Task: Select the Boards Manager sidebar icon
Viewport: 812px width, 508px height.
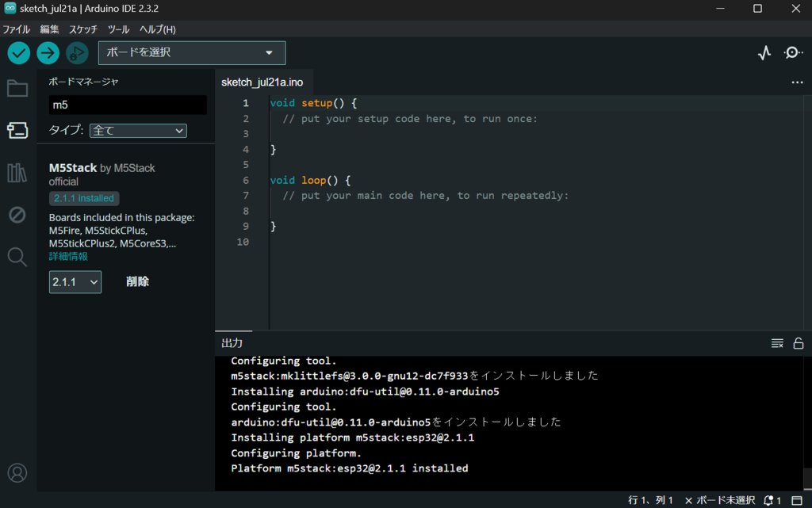Action: click(17, 130)
